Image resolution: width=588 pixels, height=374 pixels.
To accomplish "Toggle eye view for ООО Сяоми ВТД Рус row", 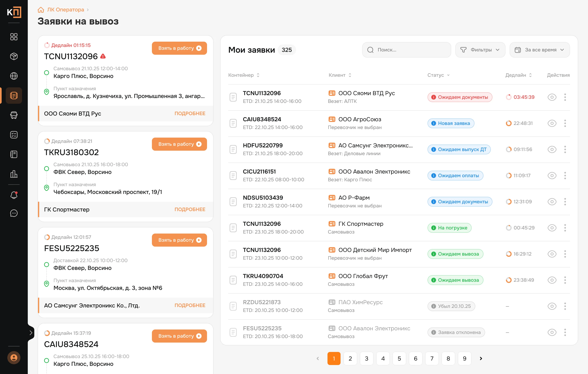I will point(552,97).
